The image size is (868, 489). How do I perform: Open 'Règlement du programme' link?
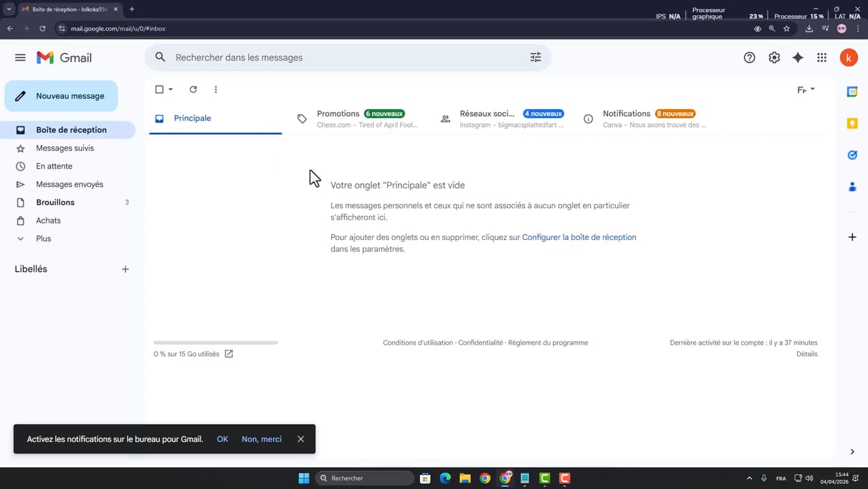(x=548, y=343)
